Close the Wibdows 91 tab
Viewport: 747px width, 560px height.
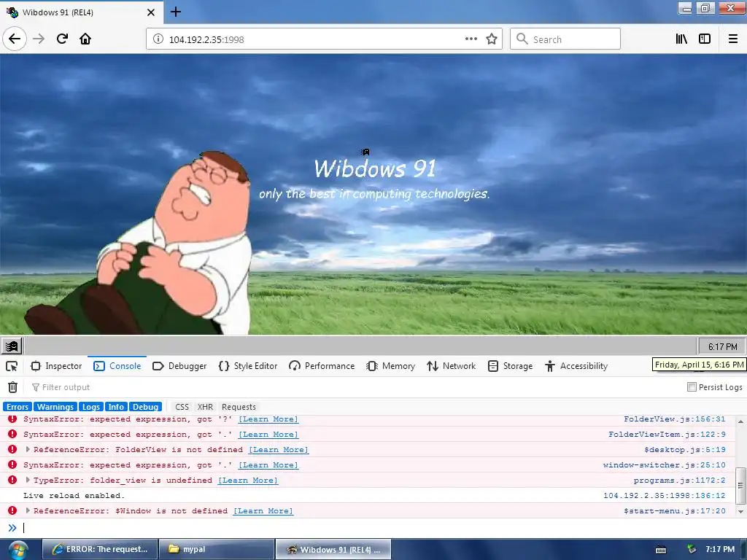(x=150, y=12)
